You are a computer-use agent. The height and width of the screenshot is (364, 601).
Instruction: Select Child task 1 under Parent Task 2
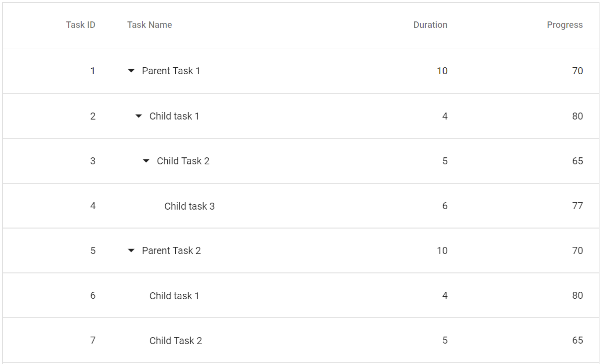tap(174, 295)
